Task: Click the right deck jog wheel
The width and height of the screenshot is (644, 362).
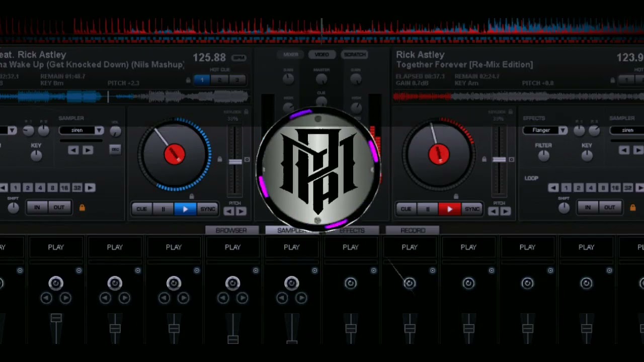Action: click(x=439, y=154)
